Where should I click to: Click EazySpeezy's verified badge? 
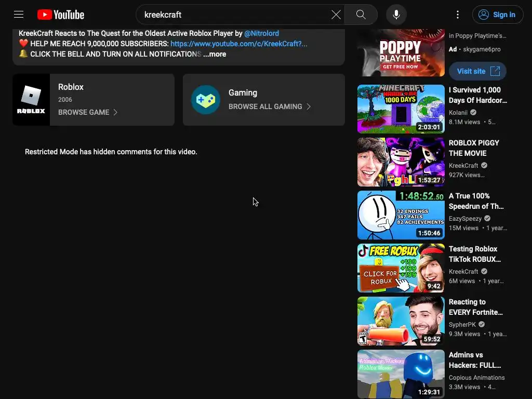click(487, 218)
